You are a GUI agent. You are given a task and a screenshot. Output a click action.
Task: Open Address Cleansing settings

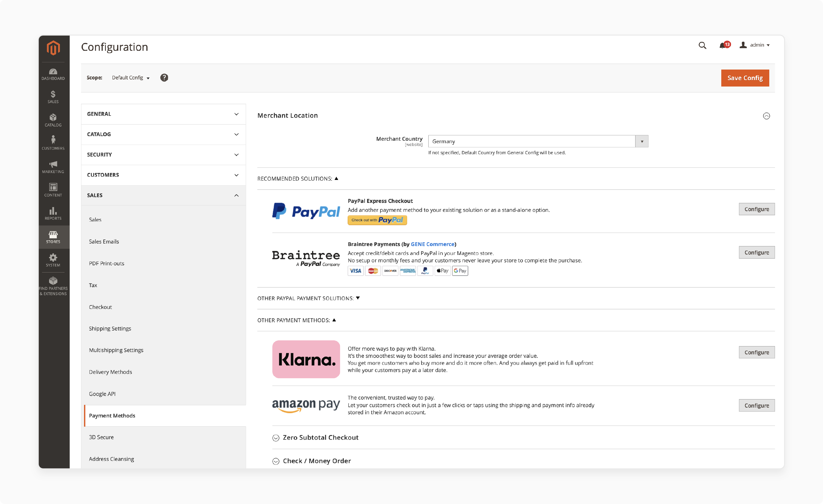coord(111,459)
